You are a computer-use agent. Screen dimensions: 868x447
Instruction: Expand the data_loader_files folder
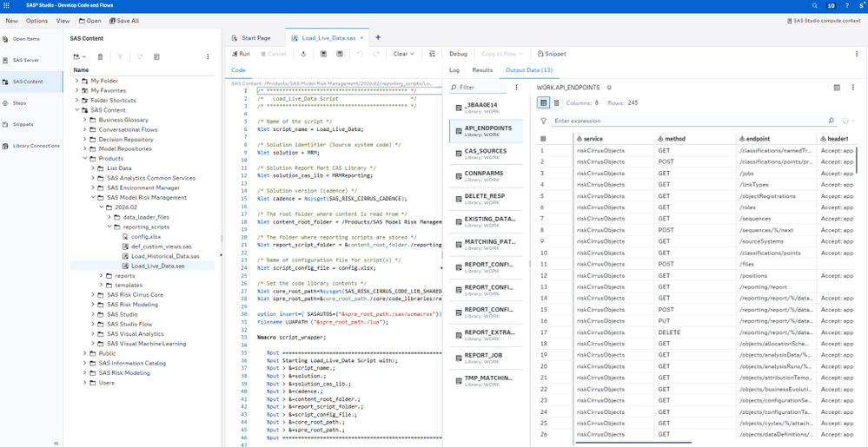(x=109, y=217)
